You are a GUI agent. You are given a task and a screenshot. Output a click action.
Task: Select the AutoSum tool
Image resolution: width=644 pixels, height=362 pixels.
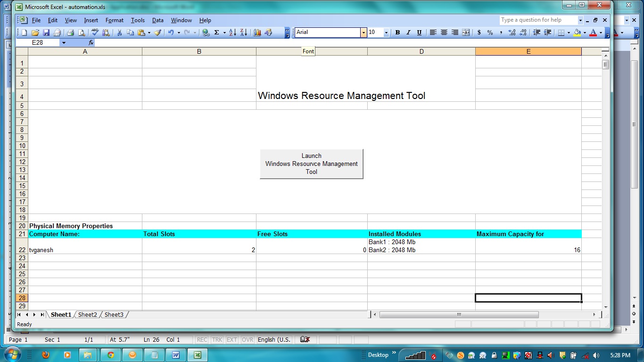point(217,32)
